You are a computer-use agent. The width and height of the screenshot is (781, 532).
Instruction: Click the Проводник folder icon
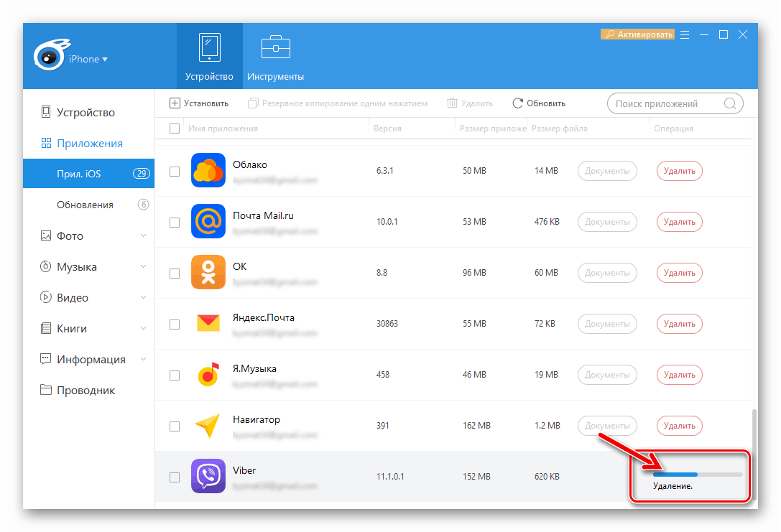46,390
